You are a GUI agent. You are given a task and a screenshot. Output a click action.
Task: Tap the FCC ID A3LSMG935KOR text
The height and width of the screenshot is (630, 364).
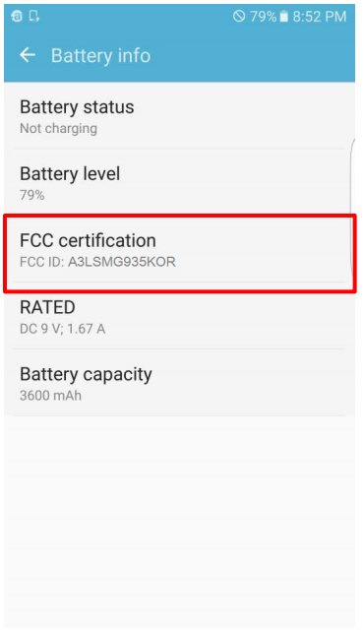click(97, 262)
